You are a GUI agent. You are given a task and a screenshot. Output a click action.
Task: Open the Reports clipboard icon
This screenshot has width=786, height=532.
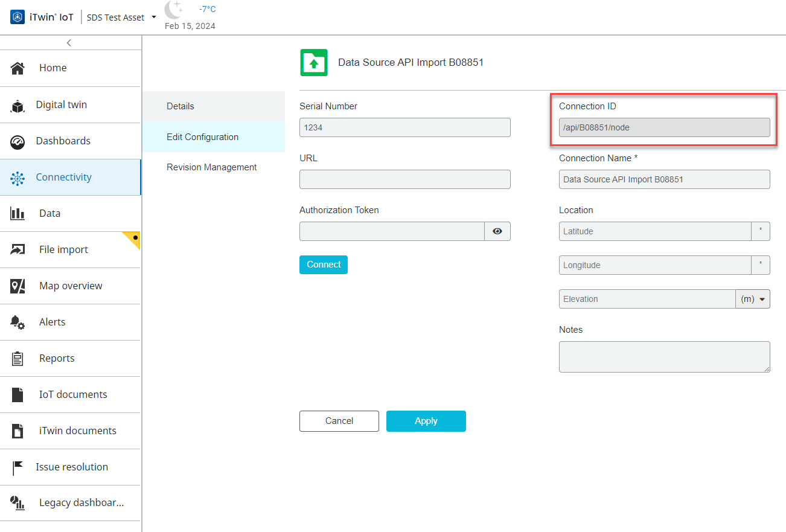(x=18, y=359)
